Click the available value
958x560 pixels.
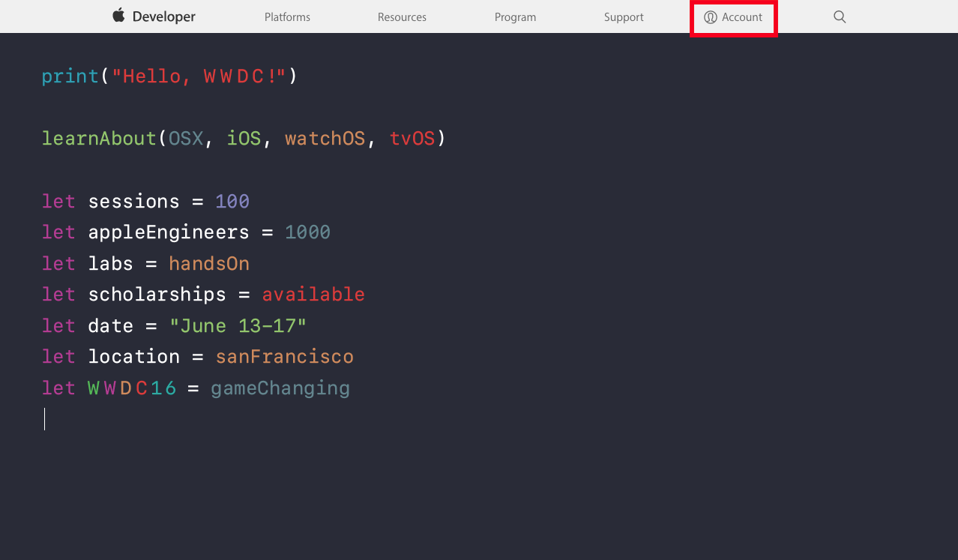pos(313,295)
